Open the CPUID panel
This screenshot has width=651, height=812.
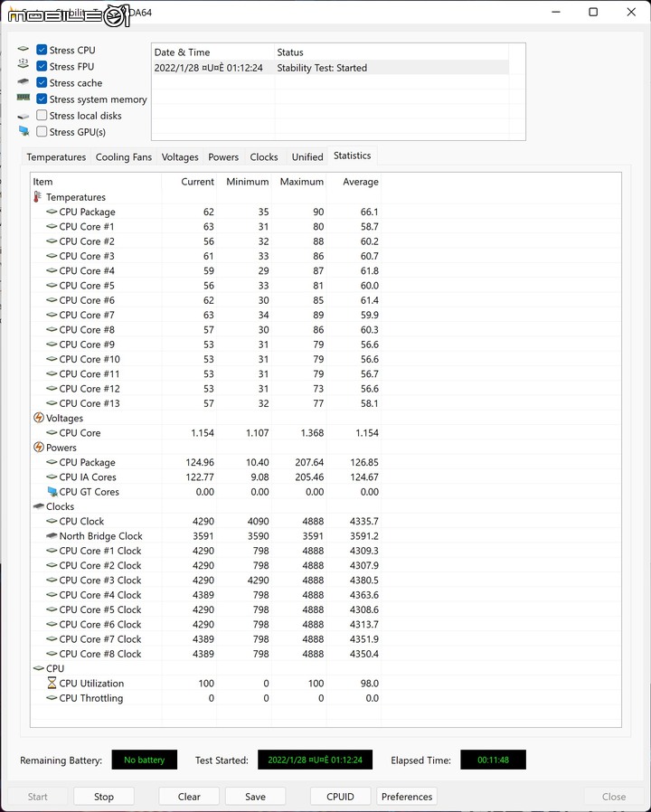pyautogui.click(x=340, y=797)
